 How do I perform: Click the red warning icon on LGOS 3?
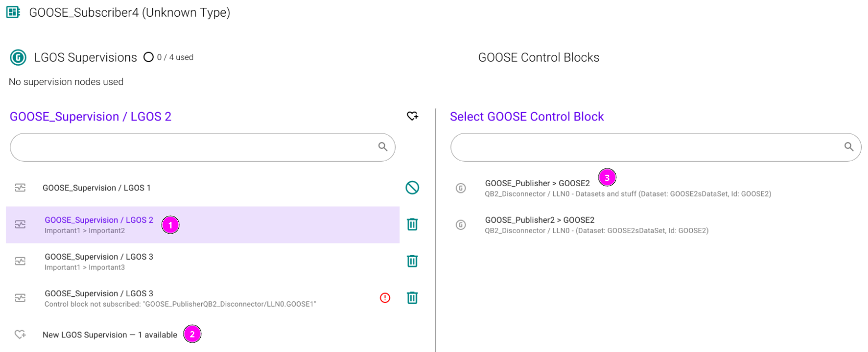click(x=385, y=298)
